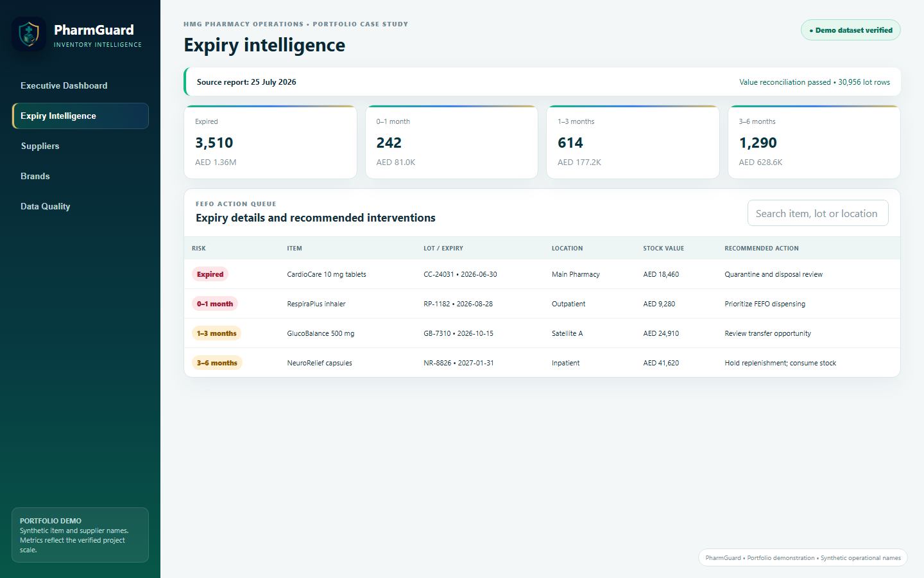The height and width of the screenshot is (578, 924).
Task: Open the 1–3 months summary card
Action: 633,142
